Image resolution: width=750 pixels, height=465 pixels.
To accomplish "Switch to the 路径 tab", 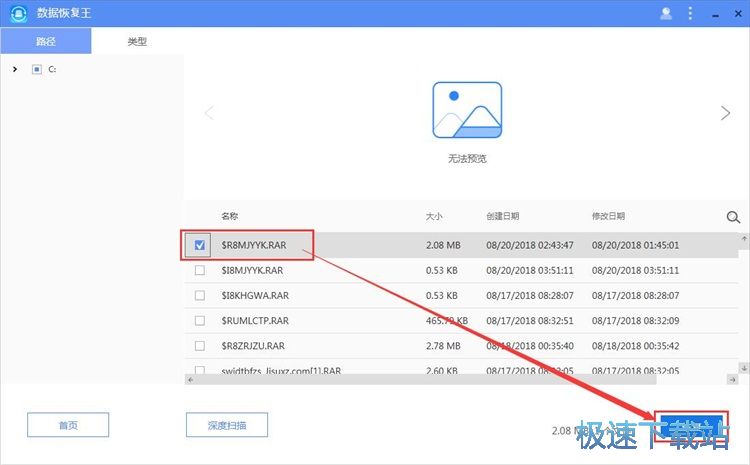I will (46, 41).
